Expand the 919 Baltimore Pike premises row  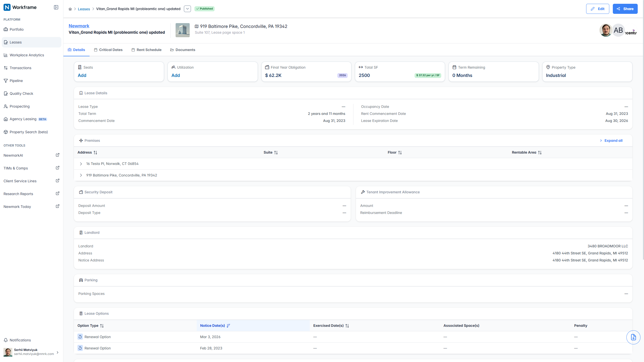81,175
